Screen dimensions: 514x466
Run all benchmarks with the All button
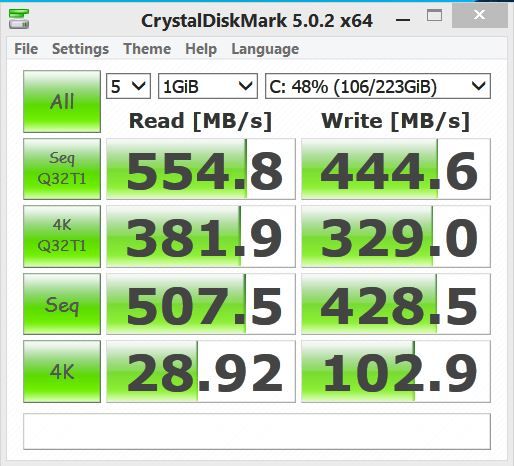[x=62, y=101]
